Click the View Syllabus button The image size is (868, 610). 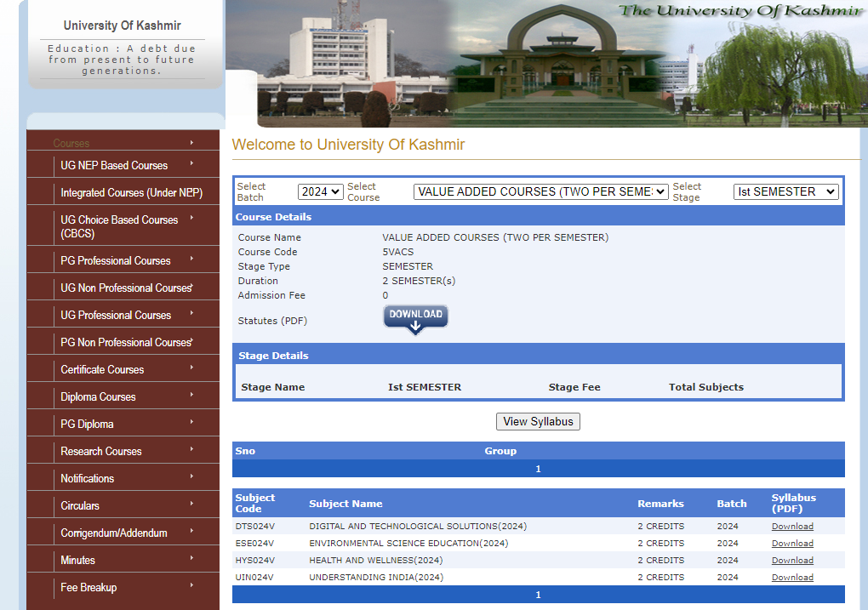[538, 421]
